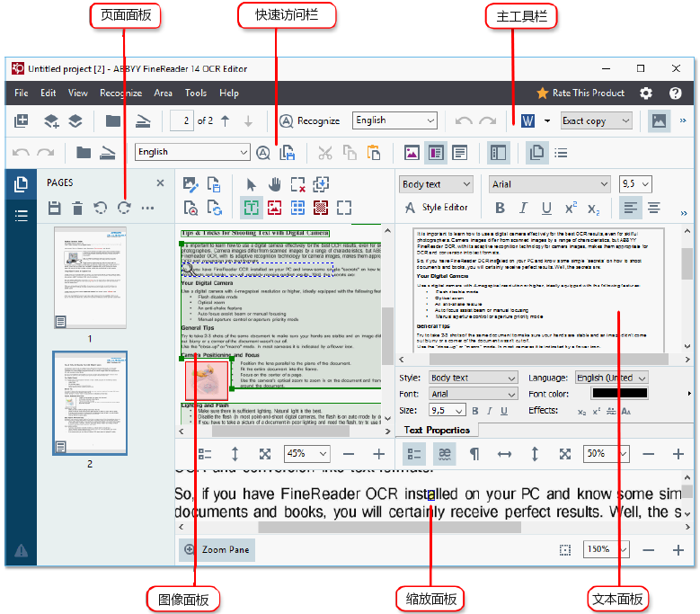Click the Word export icon
700x614 pixels.
[x=527, y=120]
